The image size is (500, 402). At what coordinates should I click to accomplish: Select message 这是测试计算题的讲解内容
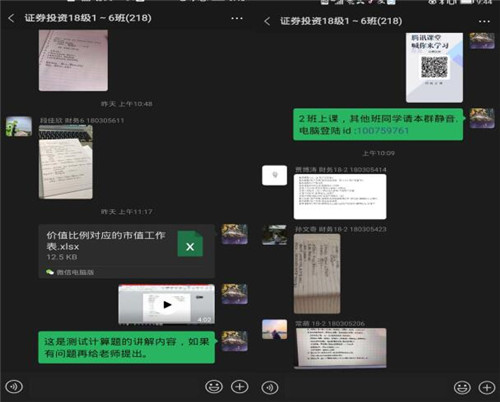point(127,347)
